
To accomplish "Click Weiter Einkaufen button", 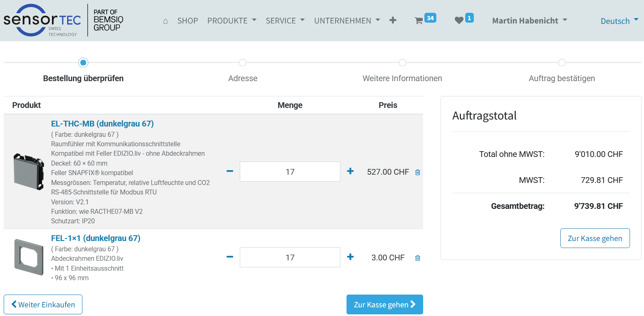I will 43,304.
